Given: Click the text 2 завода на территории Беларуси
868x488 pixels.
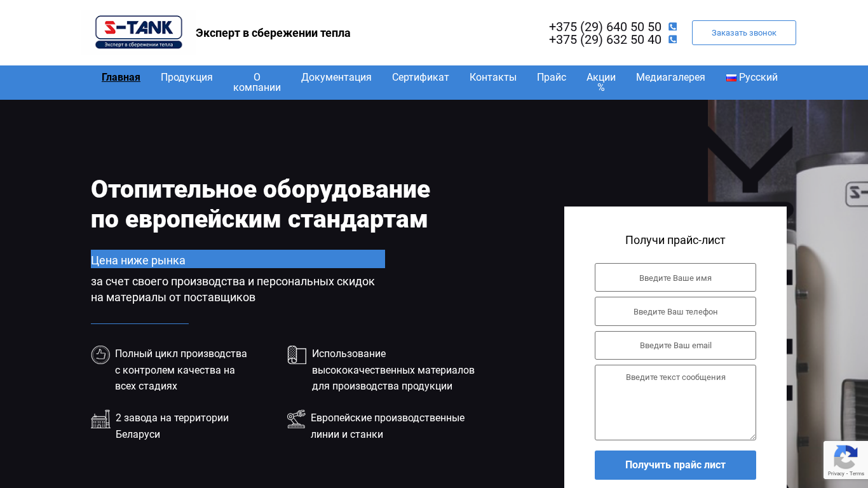Looking at the screenshot, I should [x=172, y=426].
